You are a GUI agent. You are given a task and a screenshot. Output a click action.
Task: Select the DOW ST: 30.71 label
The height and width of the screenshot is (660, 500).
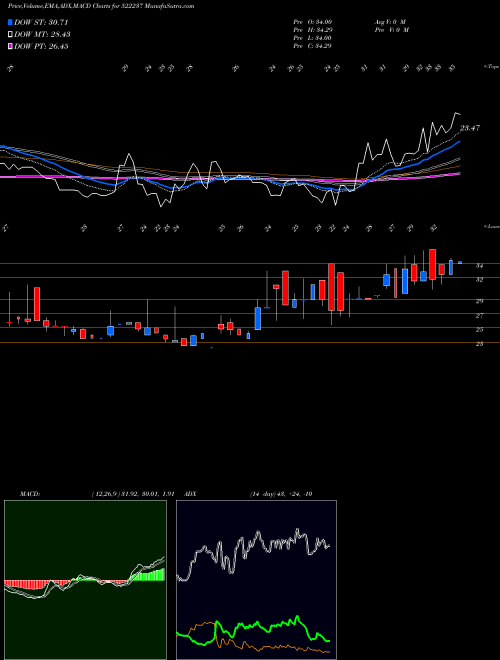[41, 22]
